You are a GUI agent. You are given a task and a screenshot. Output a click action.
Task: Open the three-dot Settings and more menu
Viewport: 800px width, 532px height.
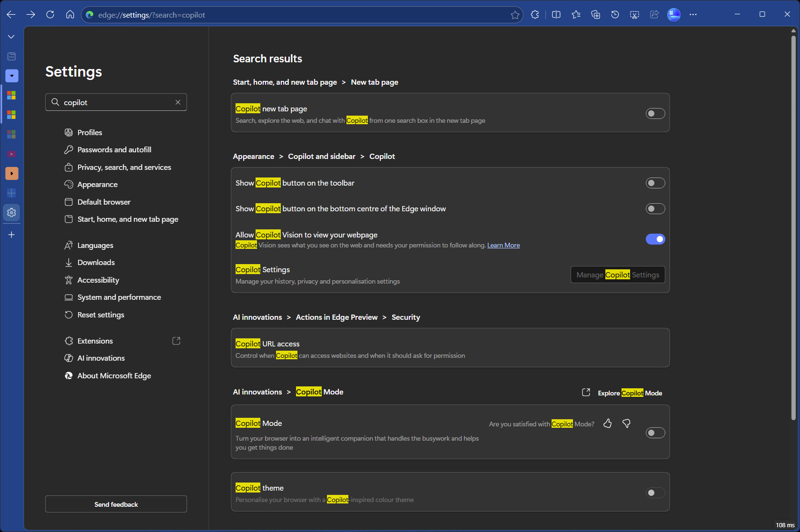click(x=693, y=15)
